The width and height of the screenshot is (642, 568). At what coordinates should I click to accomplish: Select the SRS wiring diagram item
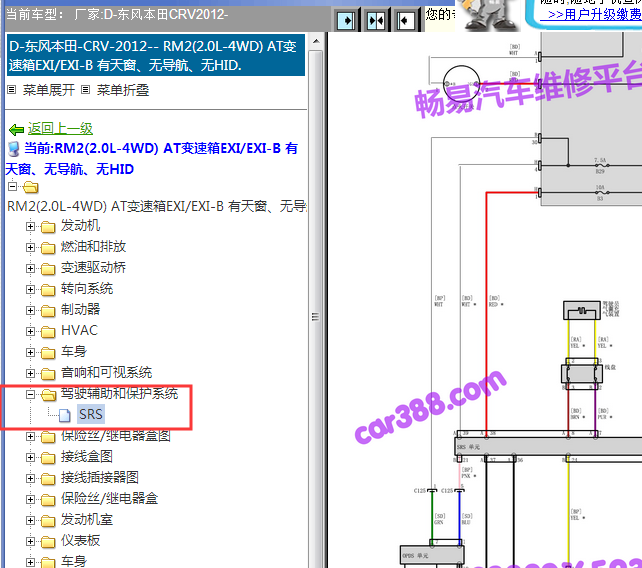[91, 414]
